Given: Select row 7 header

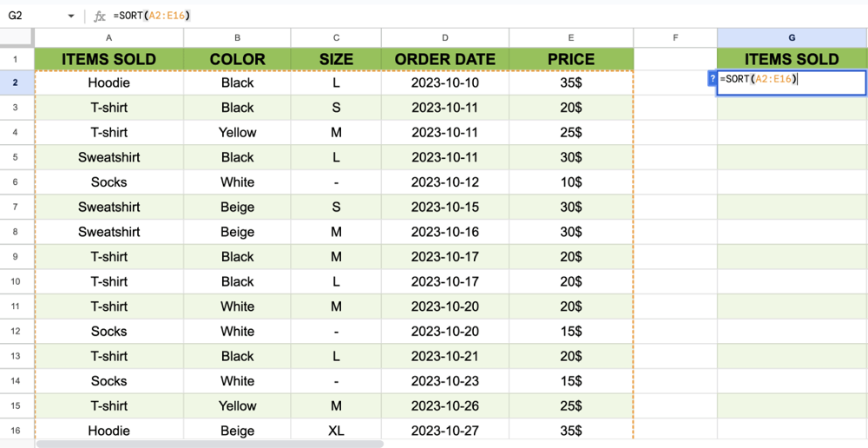Looking at the screenshot, I should point(16,207).
